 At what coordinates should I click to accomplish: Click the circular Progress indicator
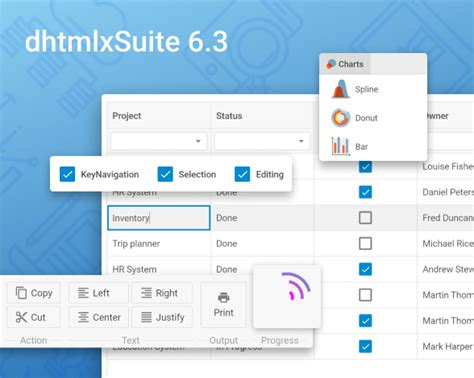[x=296, y=286]
